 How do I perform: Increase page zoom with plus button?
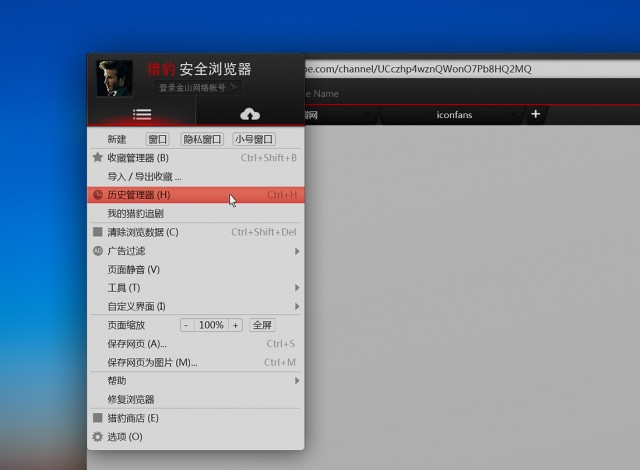236,325
